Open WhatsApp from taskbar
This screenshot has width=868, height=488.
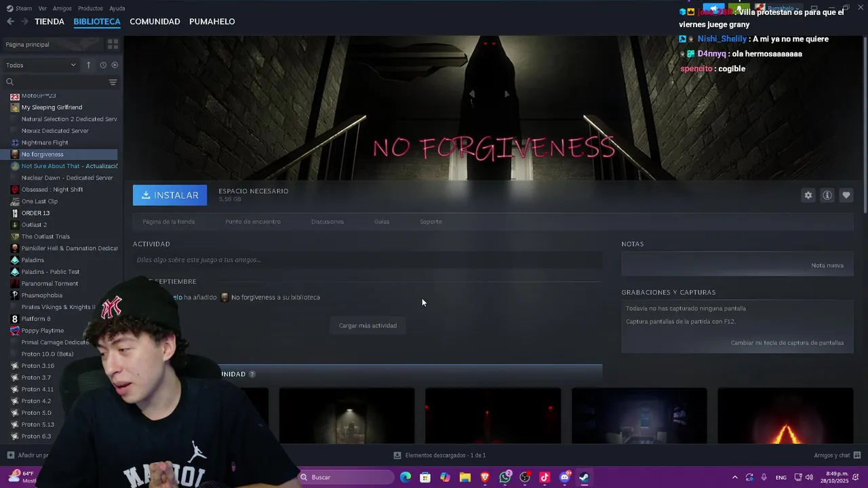(x=505, y=477)
